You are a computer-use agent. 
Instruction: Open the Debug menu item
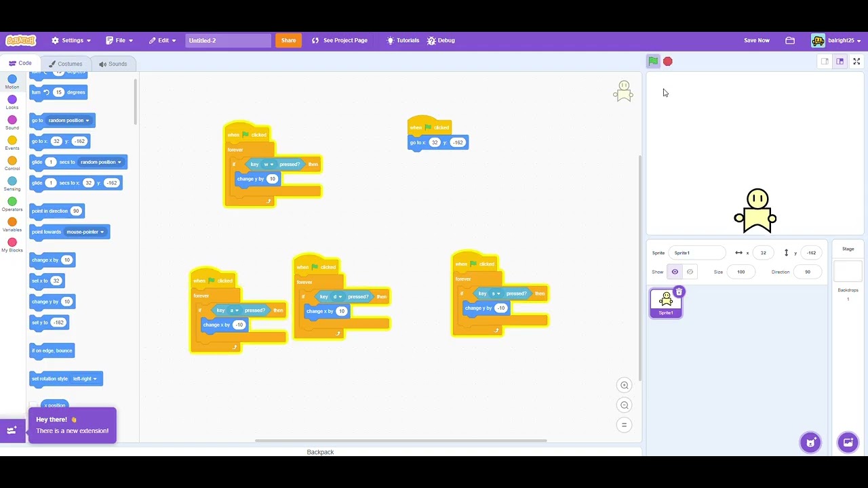[441, 41]
